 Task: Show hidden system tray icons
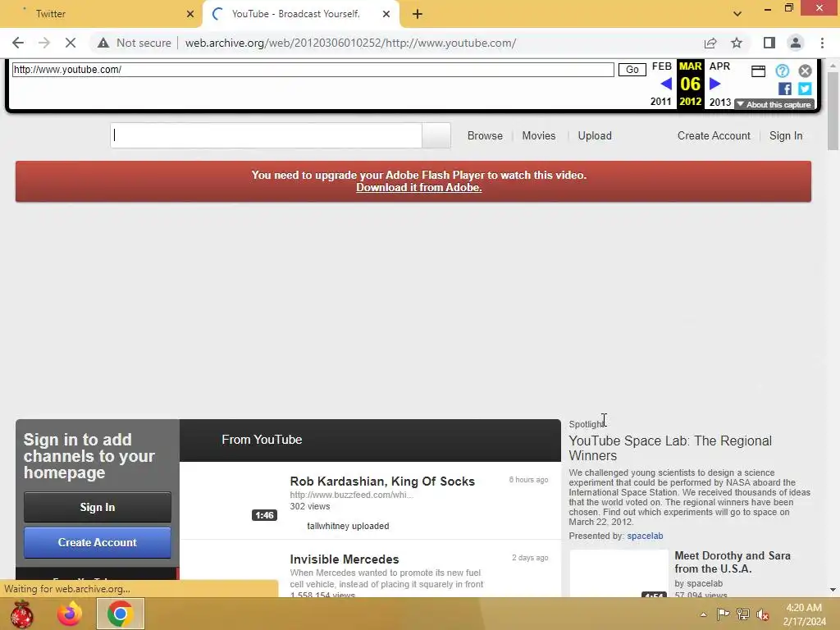(x=703, y=614)
